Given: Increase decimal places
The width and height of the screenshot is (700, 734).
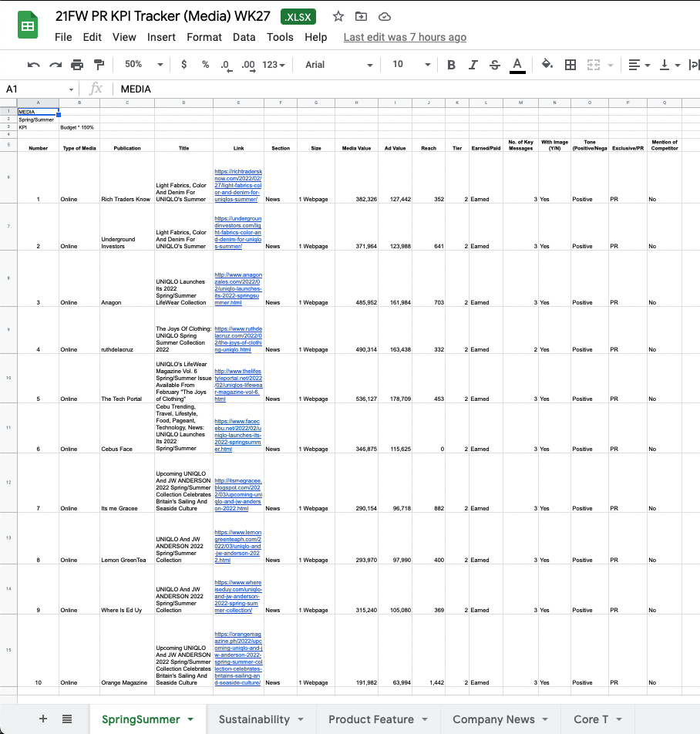Looking at the screenshot, I should coord(248,66).
